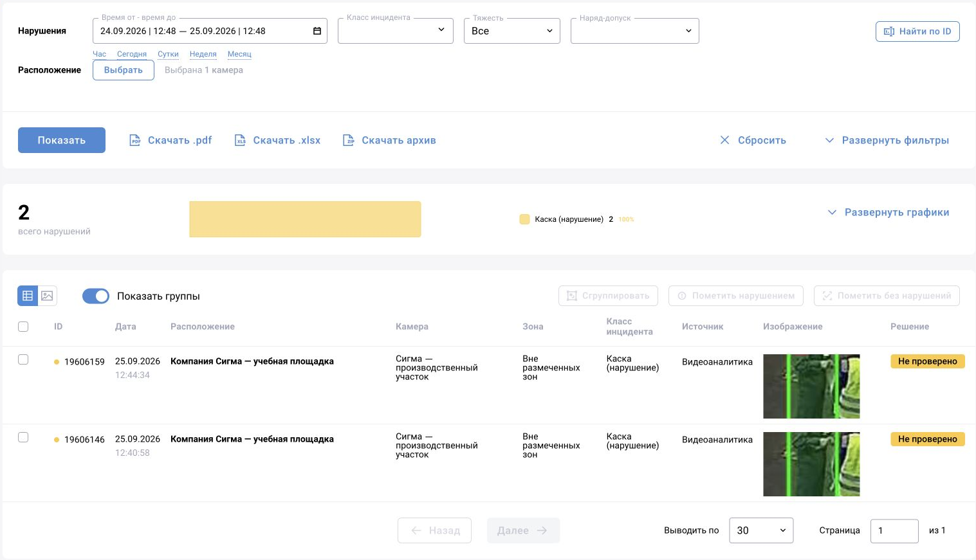Select the Сутки quick range
Image resolution: width=976 pixels, height=560 pixels.
coord(168,54)
